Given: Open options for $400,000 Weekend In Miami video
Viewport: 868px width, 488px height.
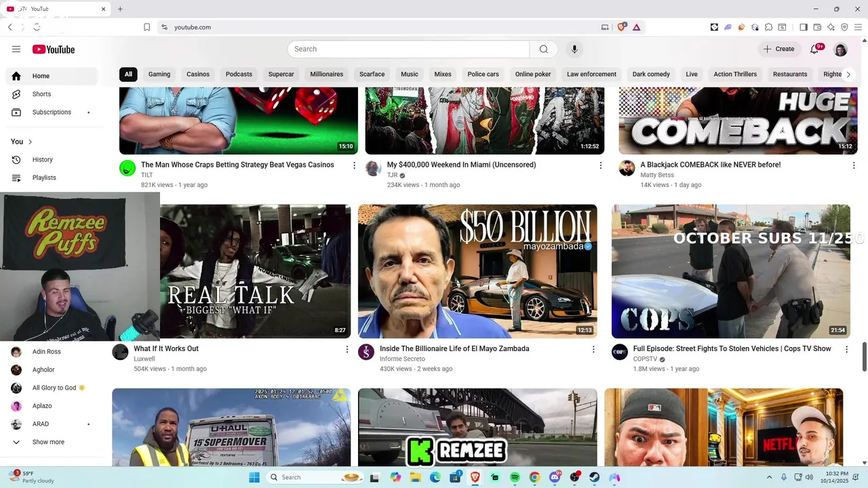Looking at the screenshot, I should pos(600,165).
